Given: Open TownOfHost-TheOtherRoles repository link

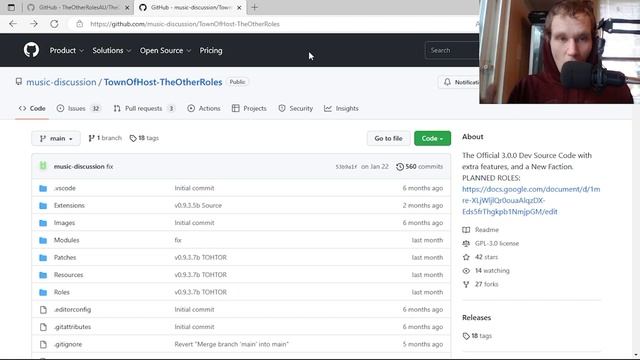Looking at the screenshot, I should [x=163, y=82].
